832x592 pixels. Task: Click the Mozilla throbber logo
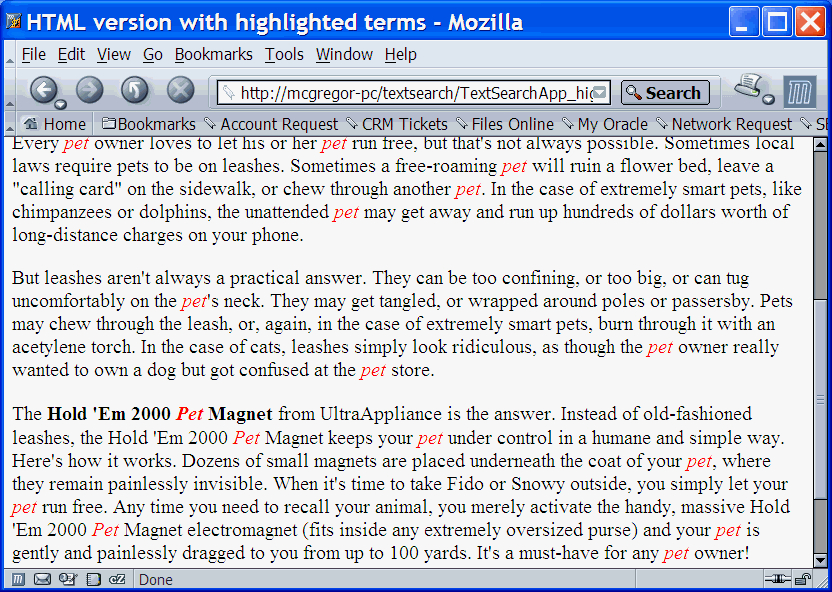pyautogui.click(x=800, y=92)
